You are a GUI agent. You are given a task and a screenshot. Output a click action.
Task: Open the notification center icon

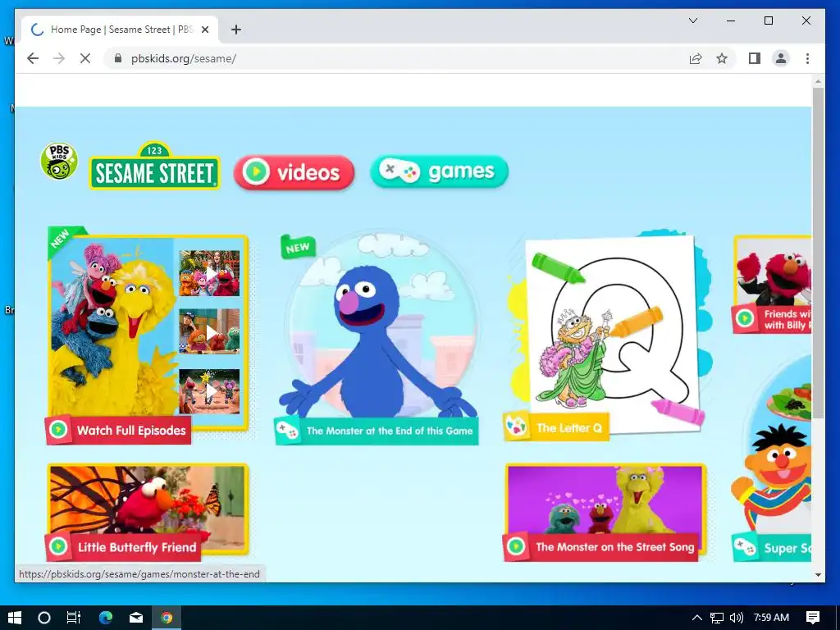(x=813, y=618)
